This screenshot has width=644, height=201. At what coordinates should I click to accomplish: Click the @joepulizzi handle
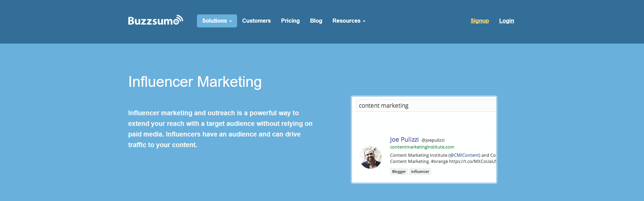pos(433,140)
